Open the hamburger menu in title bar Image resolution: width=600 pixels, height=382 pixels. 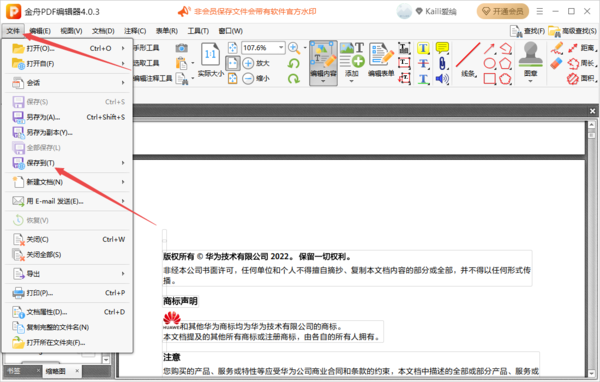(x=540, y=11)
